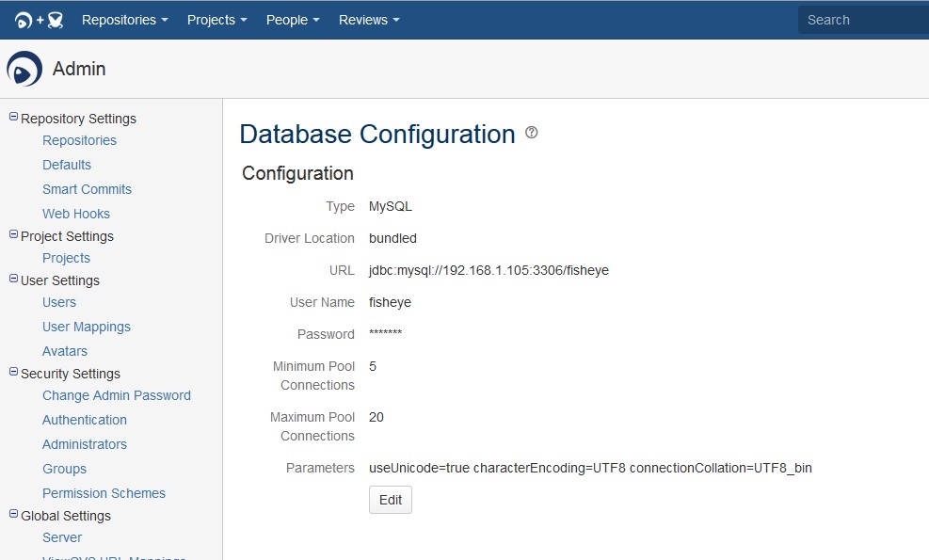This screenshot has height=560, width=929.
Task: Open Web Hooks settings
Action: click(x=76, y=214)
